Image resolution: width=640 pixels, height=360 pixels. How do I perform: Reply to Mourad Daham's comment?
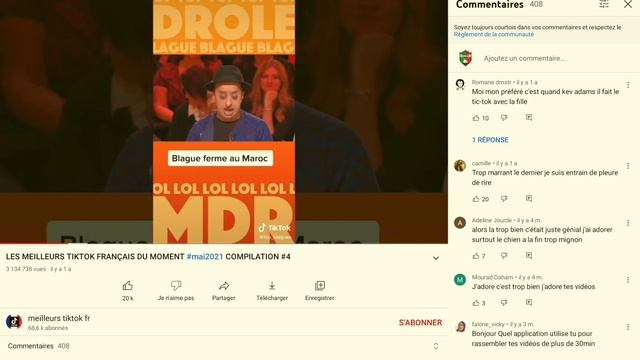tap(529, 303)
